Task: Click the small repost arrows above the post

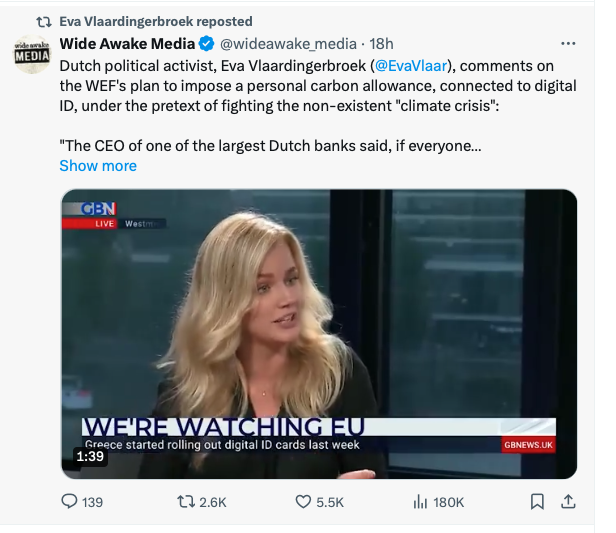Action: 44,21
